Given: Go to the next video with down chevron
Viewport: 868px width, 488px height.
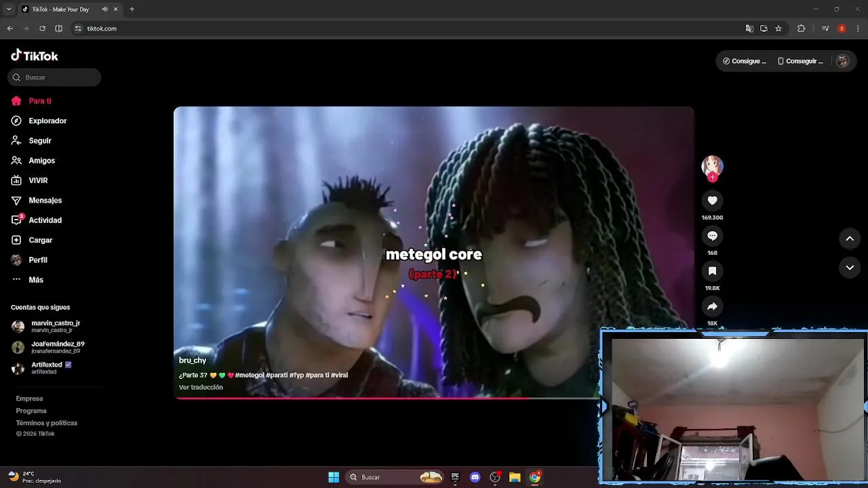Looking at the screenshot, I should 850,268.
